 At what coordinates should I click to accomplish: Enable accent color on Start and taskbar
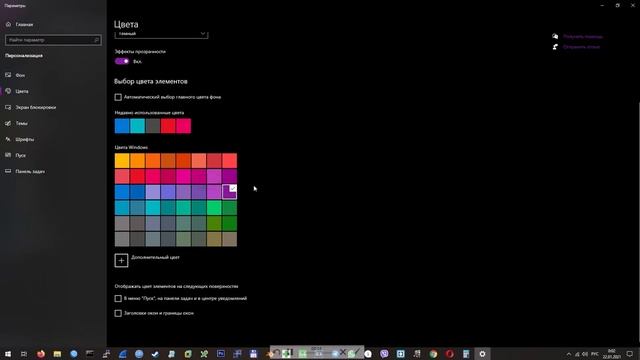118,298
